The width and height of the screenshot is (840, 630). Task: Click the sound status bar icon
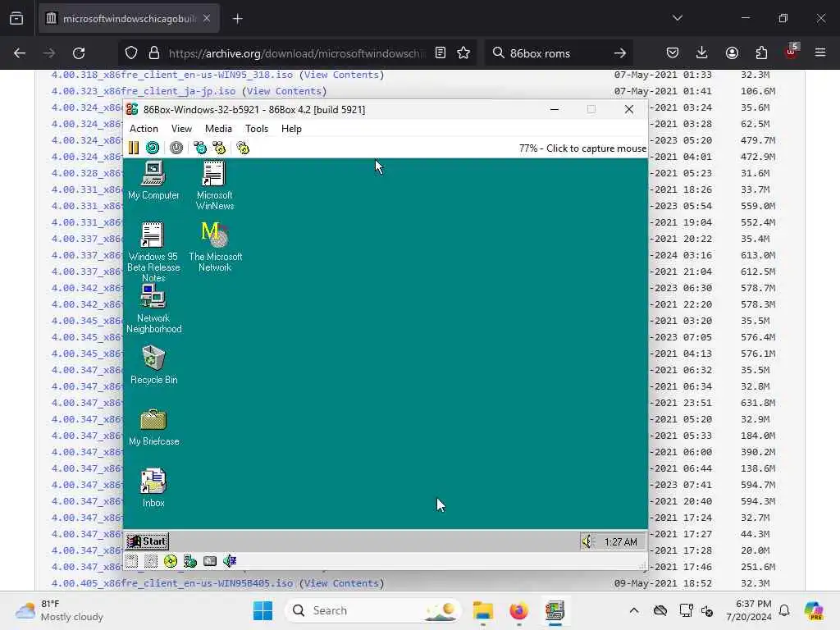(230, 561)
